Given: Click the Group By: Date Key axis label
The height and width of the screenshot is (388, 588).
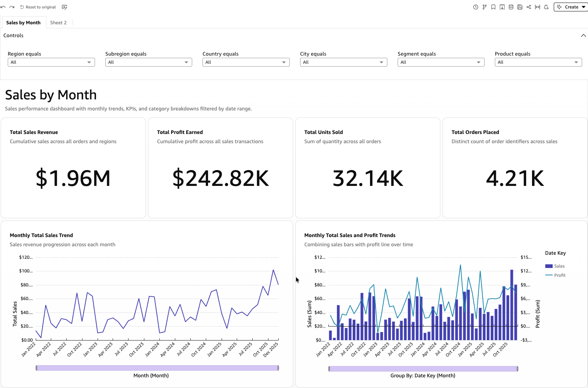Looking at the screenshot, I should 423,375.
